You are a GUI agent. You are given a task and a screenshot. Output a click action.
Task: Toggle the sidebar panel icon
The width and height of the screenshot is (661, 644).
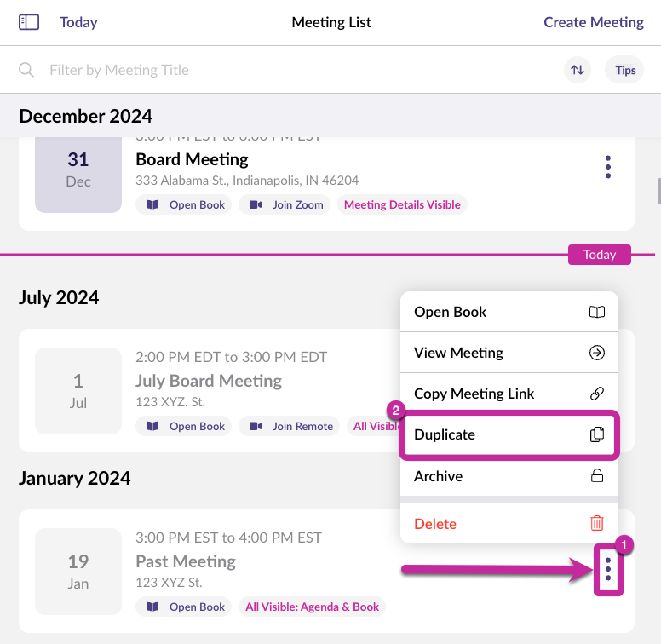[29, 22]
